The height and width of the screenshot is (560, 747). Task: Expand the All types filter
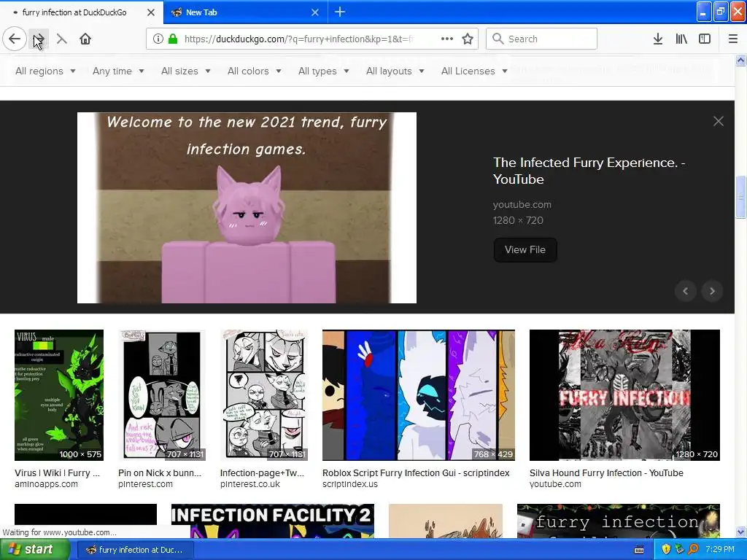[323, 71]
